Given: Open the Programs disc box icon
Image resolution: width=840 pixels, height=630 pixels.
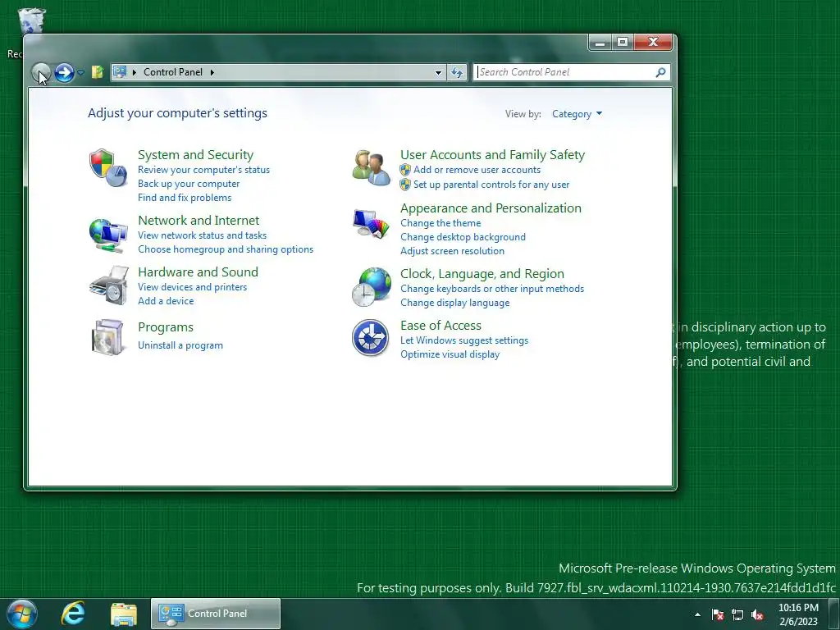Looking at the screenshot, I should tap(107, 337).
